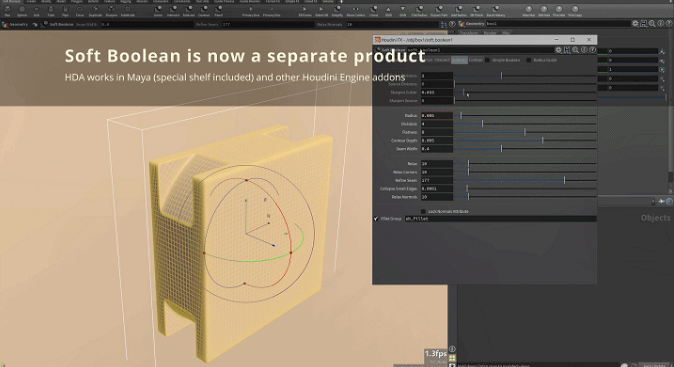Click the Collapse Small Edges value field
Image resolution: width=674 pixels, height=367 pixels.
coord(437,189)
